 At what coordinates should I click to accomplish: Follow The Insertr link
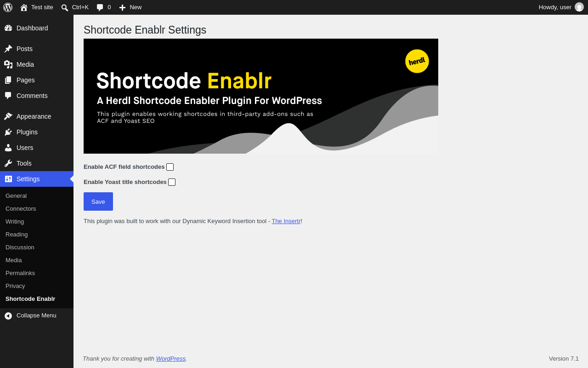click(286, 221)
